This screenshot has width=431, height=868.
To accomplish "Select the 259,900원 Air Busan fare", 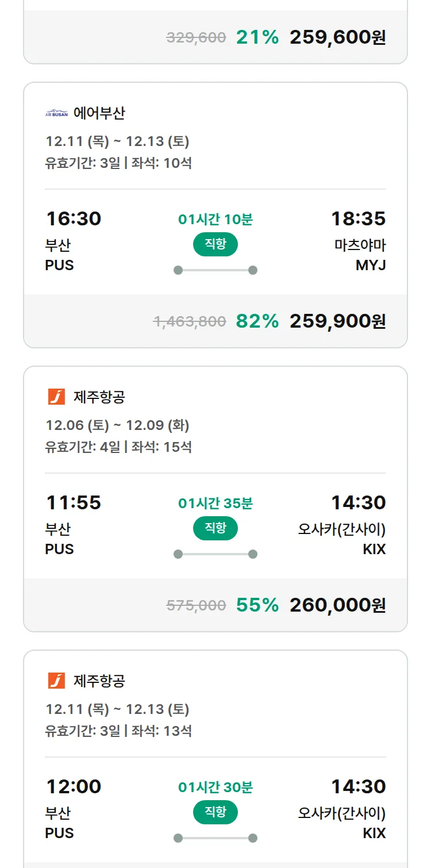I will point(337,321).
